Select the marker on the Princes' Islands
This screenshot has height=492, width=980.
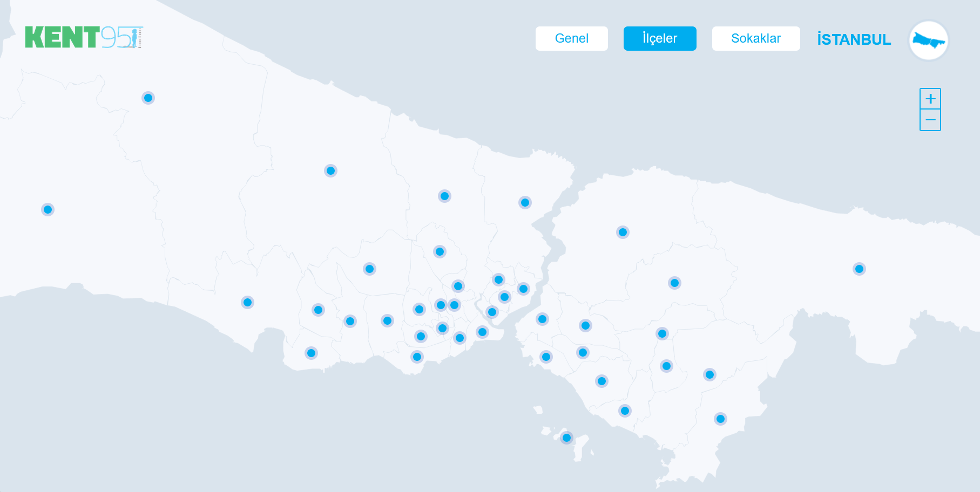click(566, 438)
